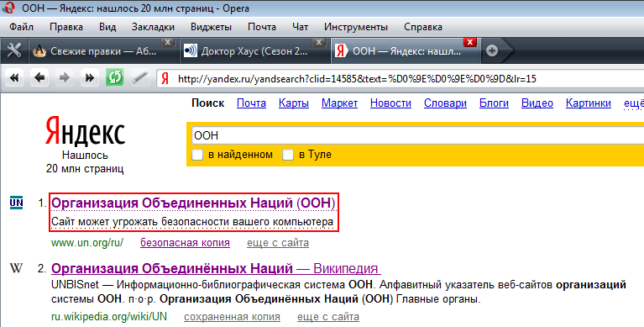
Task: Open the Правка menu
Action: [66, 27]
